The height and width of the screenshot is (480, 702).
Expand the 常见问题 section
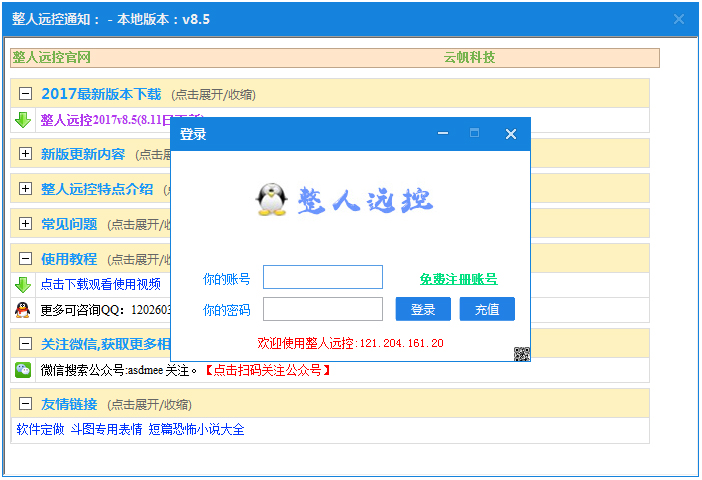click(26, 223)
